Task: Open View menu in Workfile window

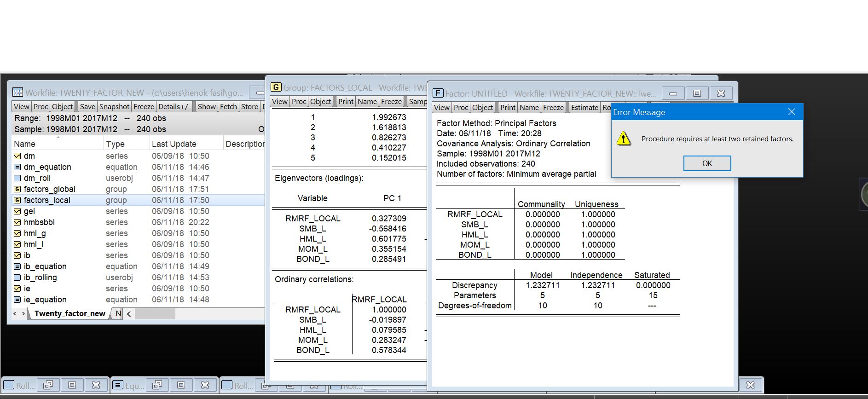Action: pyautogui.click(x=22, y=106)
